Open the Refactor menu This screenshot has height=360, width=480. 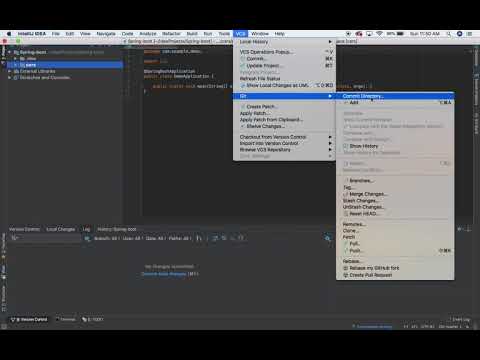[x=171, y=34]
